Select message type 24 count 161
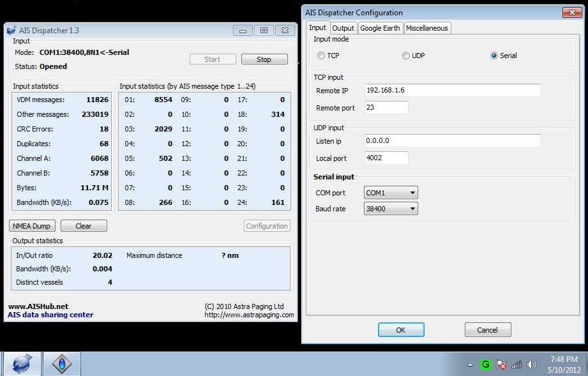Viewport: 588px width, 376px height. (x=278, y=202)
